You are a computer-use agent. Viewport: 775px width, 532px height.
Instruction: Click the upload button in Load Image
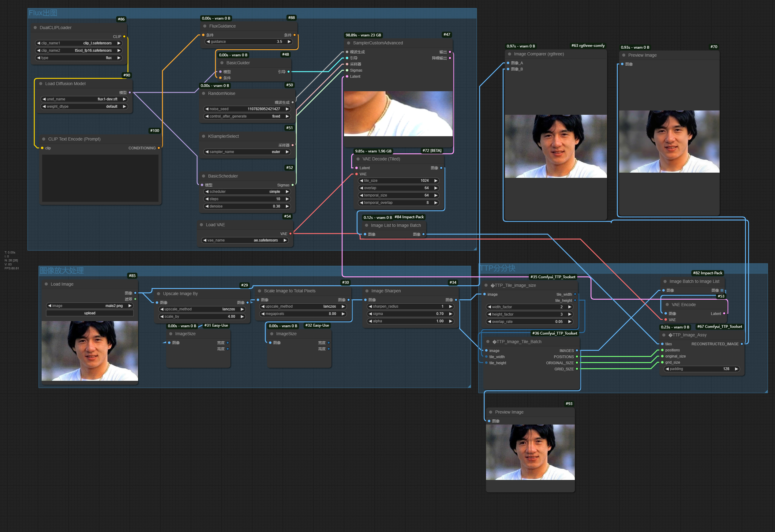pos(89,313)
